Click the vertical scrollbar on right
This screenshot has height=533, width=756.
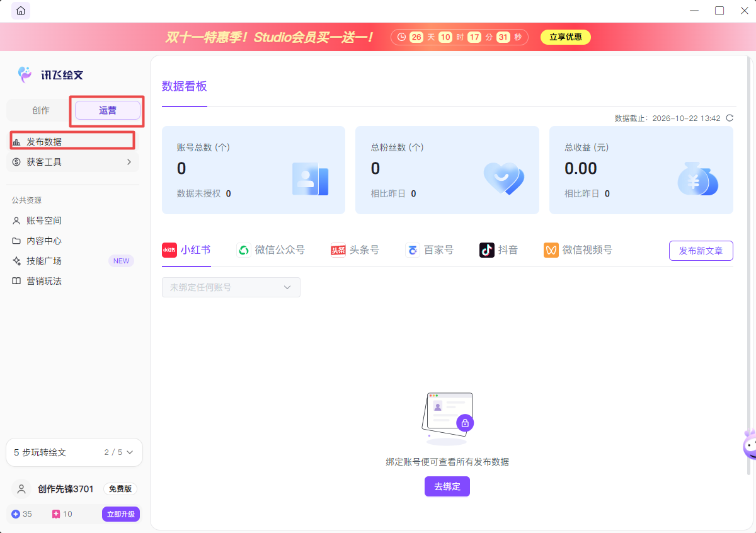coord(748,265)
